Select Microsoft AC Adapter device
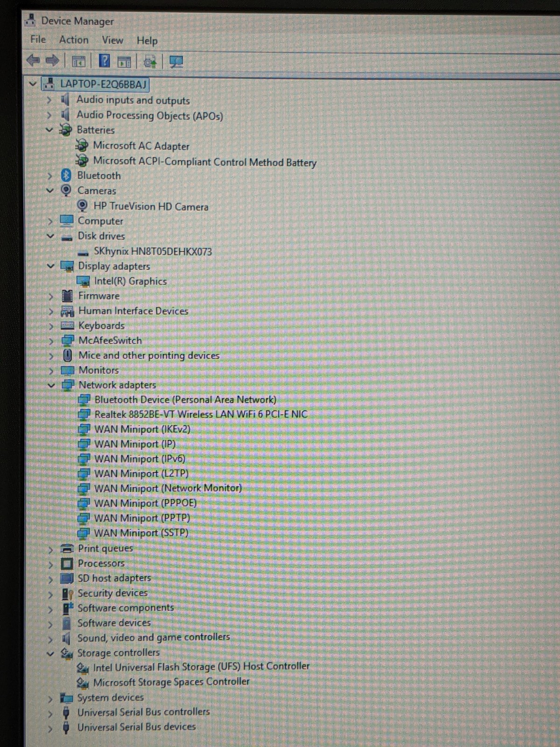Screen dimensions: 560x747 [x=141, y=146]
